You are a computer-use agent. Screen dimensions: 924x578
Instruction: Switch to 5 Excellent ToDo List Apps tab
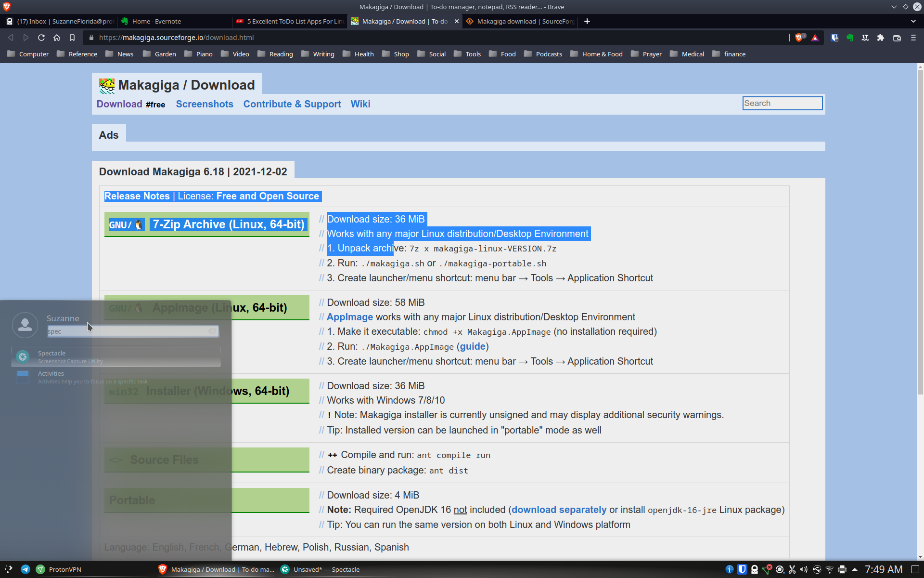[290, 21]
